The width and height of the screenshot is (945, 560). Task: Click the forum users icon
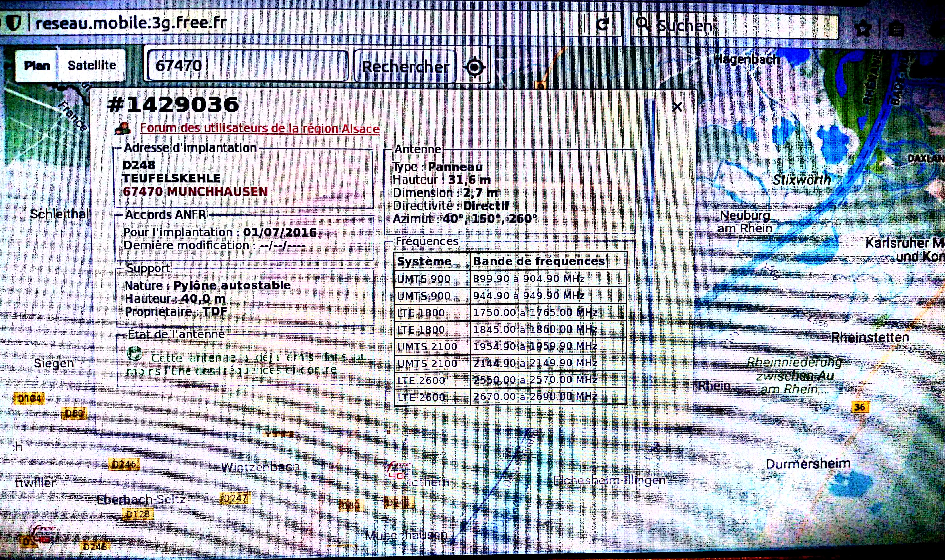pyautogui.click(x=123, y=129)
